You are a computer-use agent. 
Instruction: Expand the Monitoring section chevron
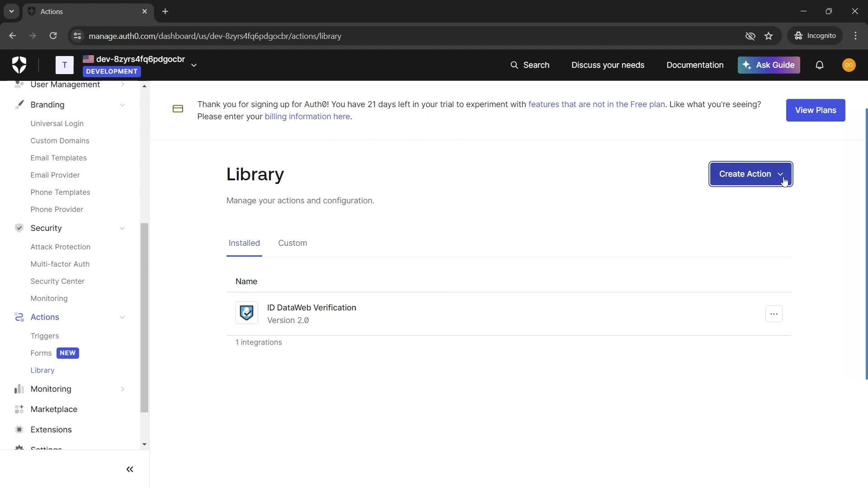(123, 389)
